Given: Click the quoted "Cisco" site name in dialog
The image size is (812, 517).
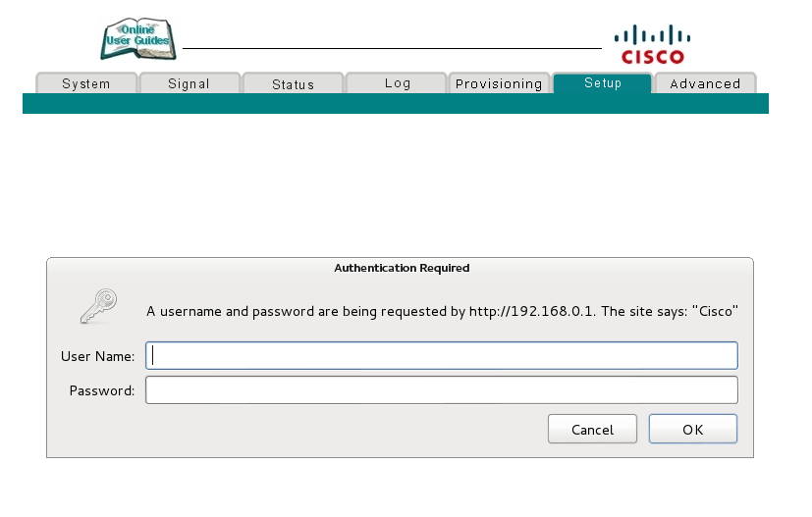Looking at the screenshot, I should pos(715,312).
